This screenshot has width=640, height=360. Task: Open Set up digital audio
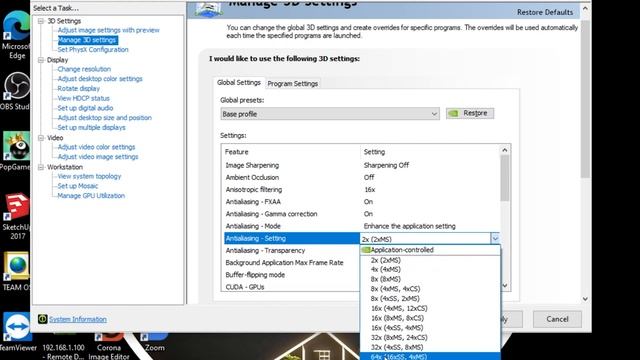tap(85, 108)
